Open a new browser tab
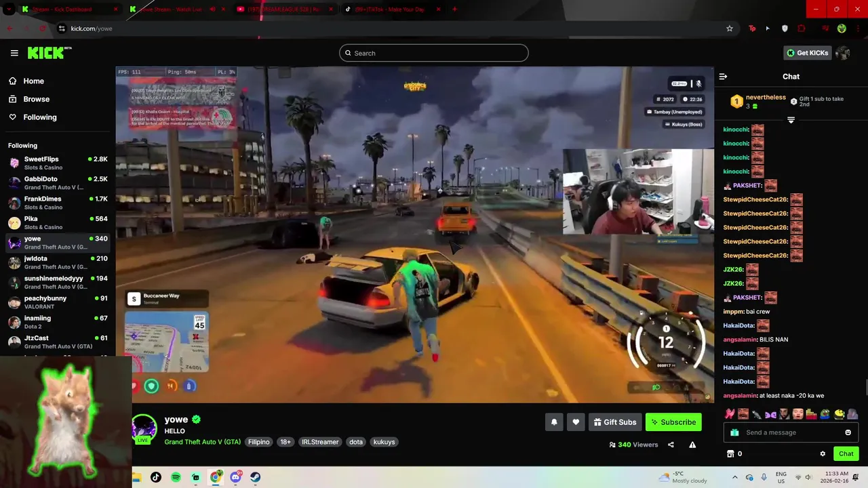Viewport: 868px width, 488px height. (x=454, y=9)
